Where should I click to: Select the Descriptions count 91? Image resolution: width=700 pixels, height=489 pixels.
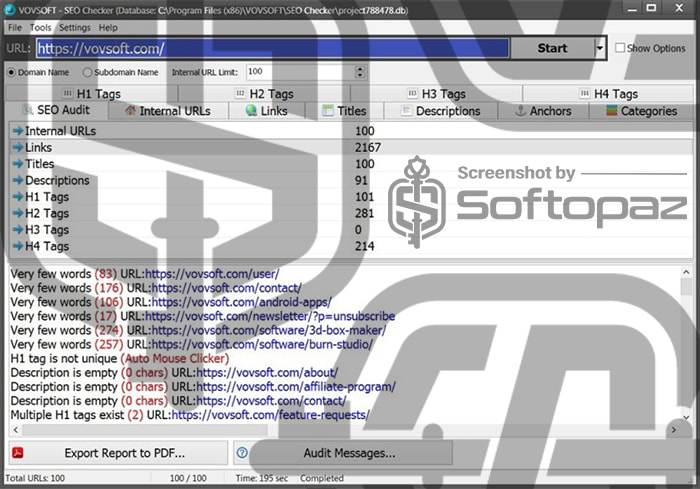click(x=361, y=180)
